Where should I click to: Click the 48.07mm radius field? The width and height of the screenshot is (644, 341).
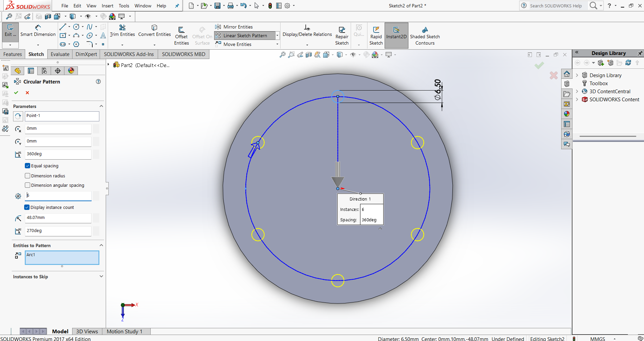58,218
